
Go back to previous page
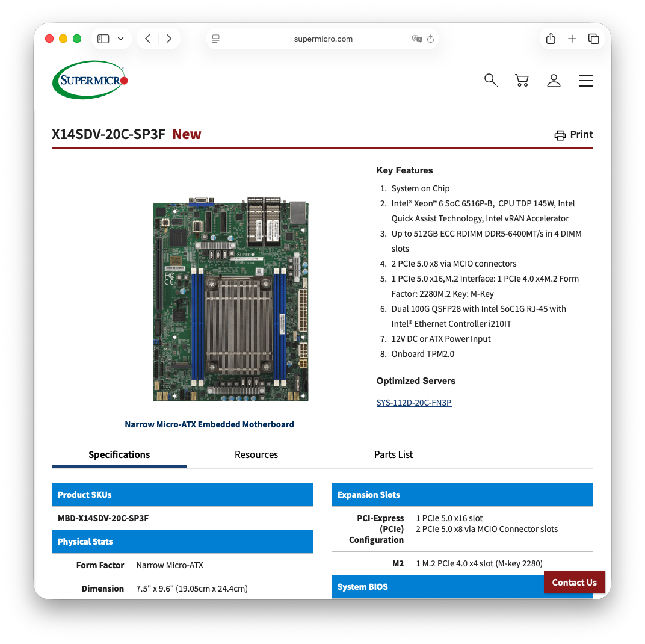148,39
